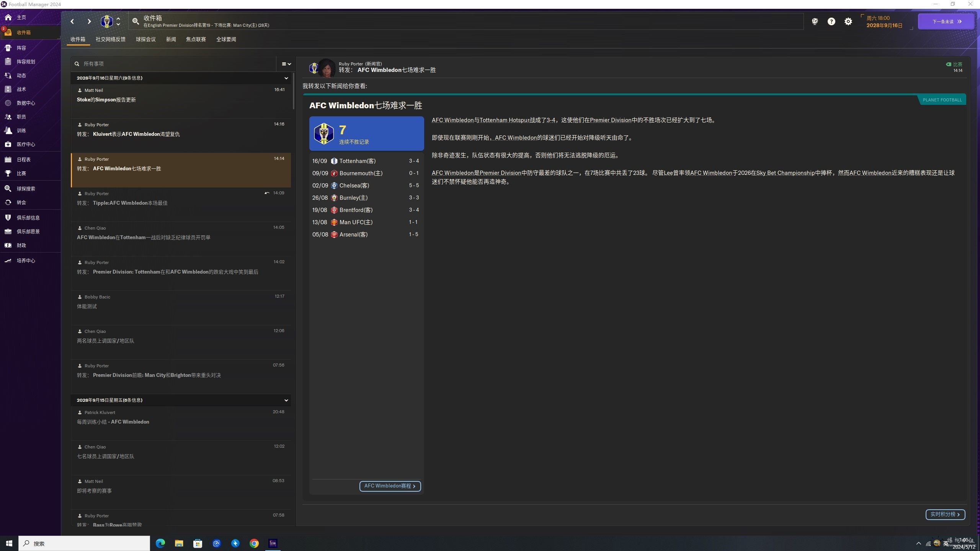Open Microsoft Edge from the taskbar
Screen dimensions: 980x551
click(160, 543)
